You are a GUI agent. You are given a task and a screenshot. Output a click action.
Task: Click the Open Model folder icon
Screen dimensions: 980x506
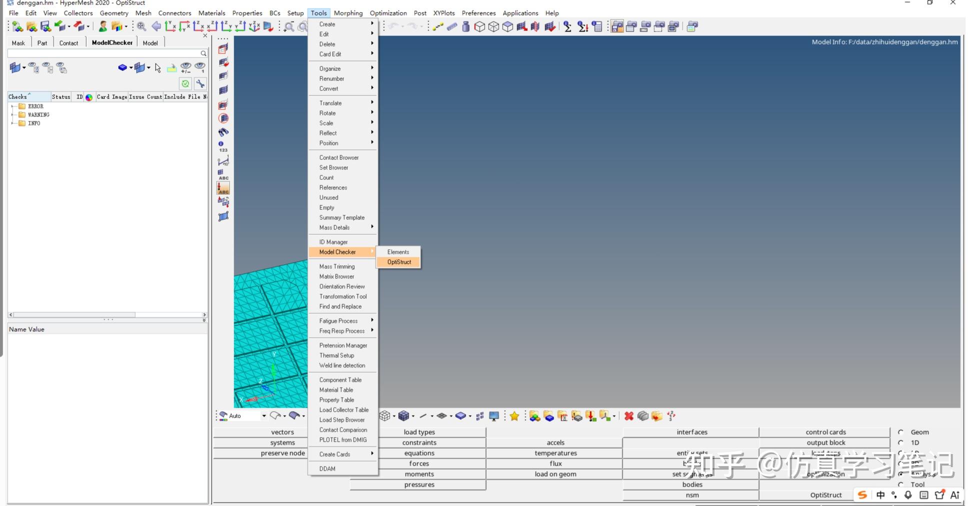31,26
